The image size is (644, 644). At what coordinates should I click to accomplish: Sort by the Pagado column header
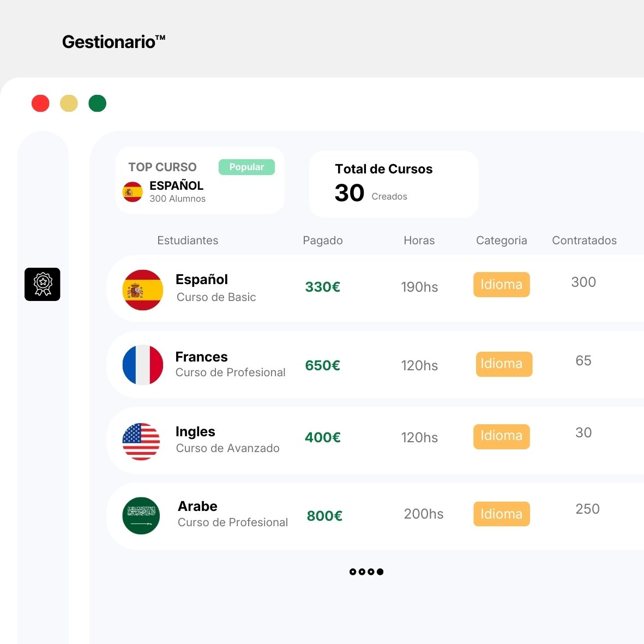(323, 240)
